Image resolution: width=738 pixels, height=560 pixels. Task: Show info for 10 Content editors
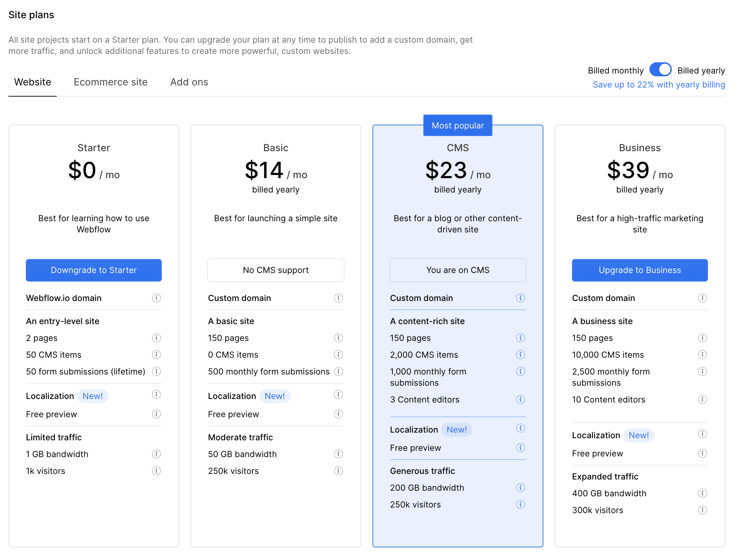pyautogui.click(x=703, y=399)
